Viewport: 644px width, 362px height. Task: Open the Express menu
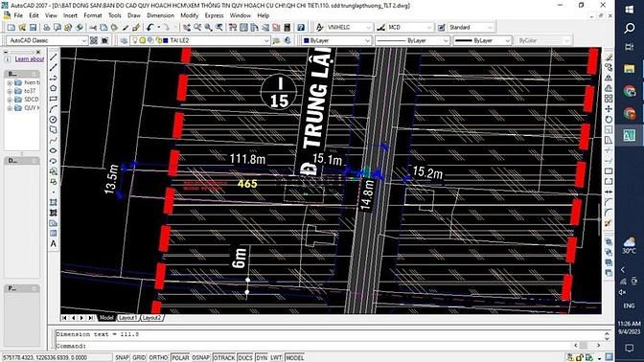(x=214, y=15)
